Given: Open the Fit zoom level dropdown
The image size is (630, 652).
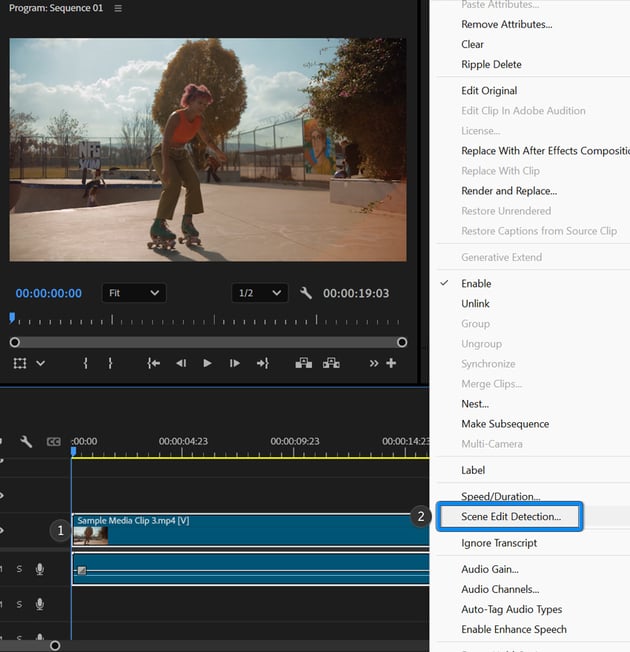Looking at the screenshot, I should click(x=134, y=293).
